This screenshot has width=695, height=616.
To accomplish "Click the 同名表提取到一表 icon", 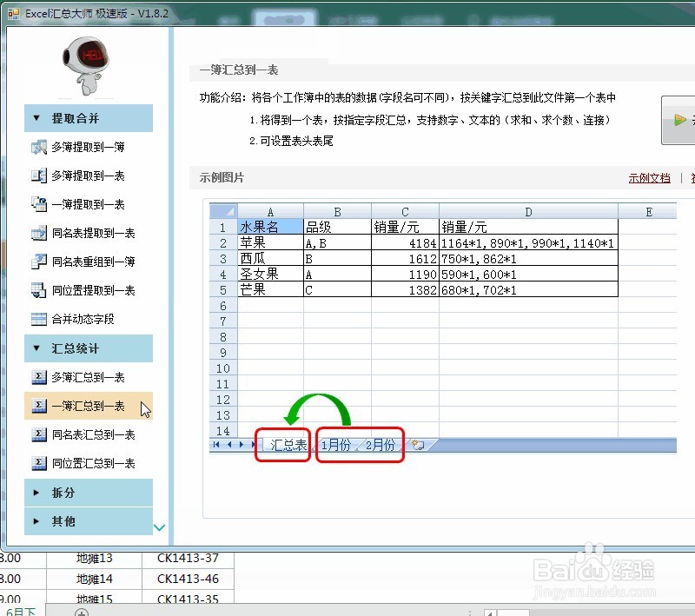I will 39,233.
